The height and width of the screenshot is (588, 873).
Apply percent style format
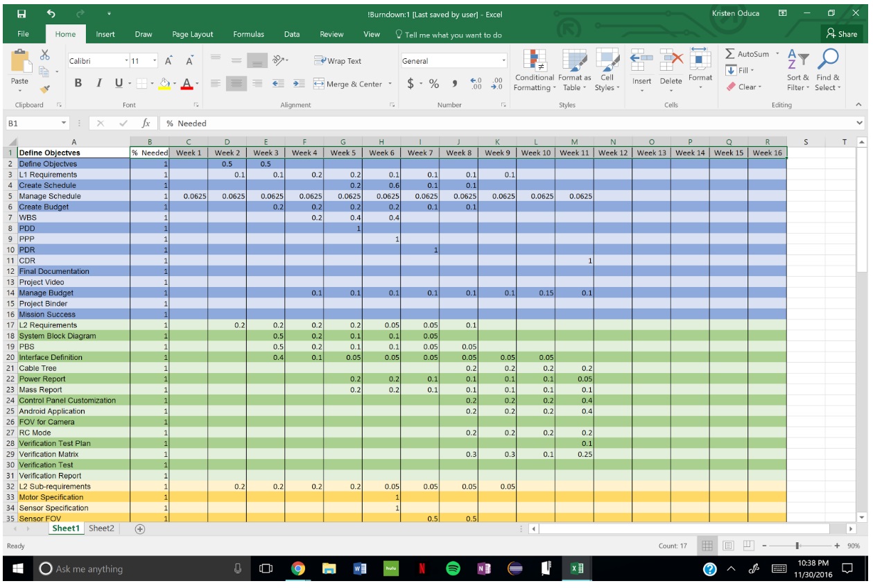[x=434, y=83]
